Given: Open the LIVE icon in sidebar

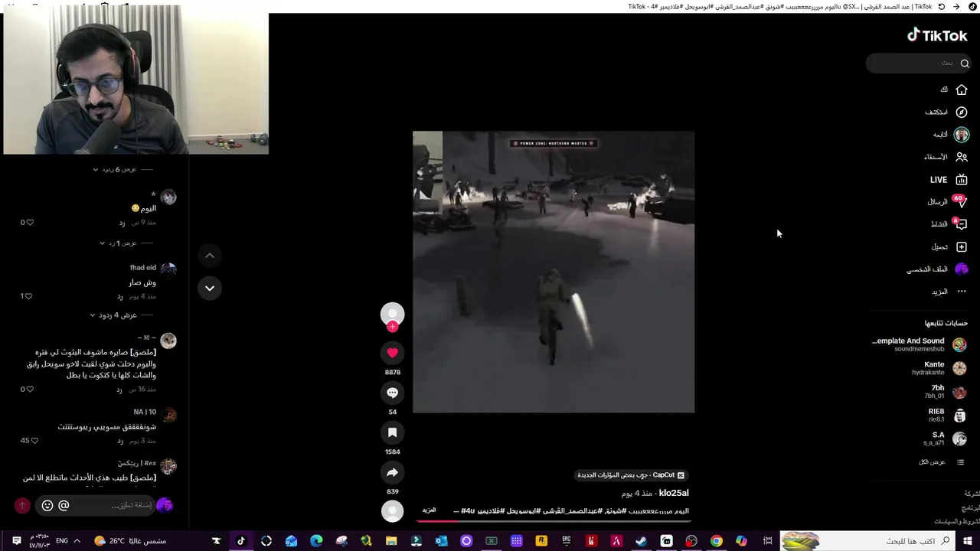Looking at the screenshot, I should click(x=962, y=180).
